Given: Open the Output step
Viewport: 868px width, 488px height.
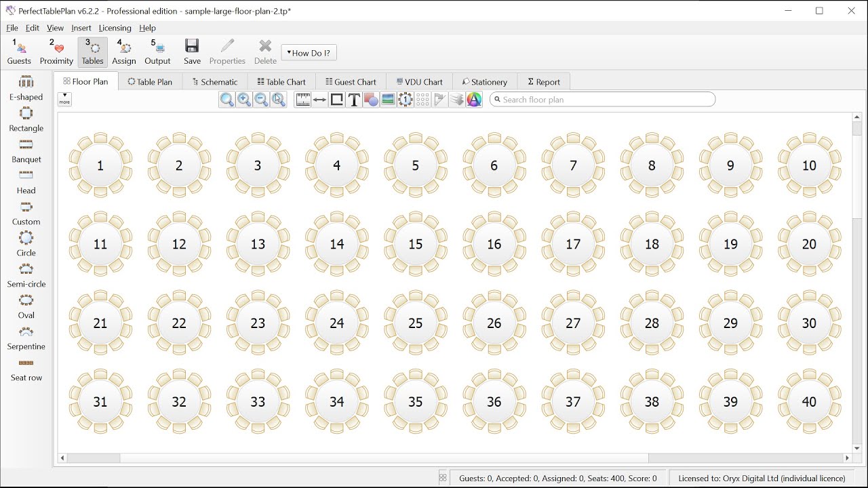Looking at the screenshot, I should (157, 52).
